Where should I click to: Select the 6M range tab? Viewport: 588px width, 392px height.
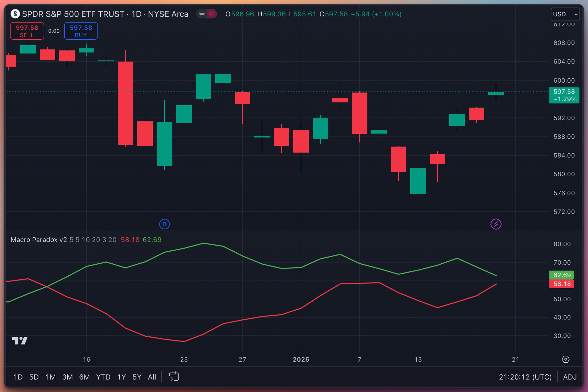(x=85, y=377)
